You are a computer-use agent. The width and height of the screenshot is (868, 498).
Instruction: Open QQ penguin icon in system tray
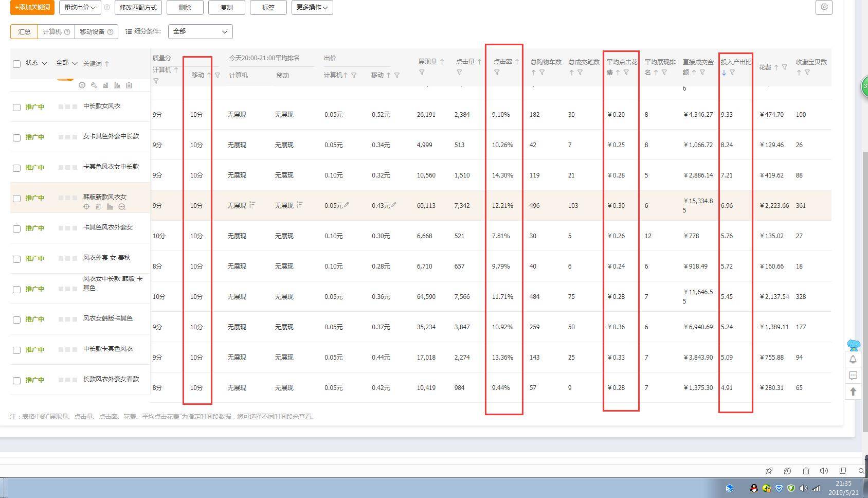[x=754, y=488]
